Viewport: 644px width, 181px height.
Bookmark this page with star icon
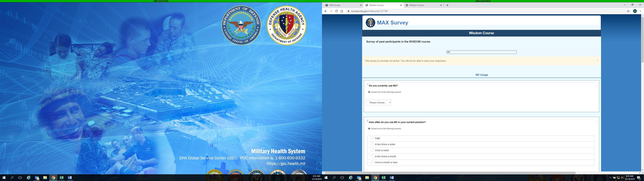(628, 11)
